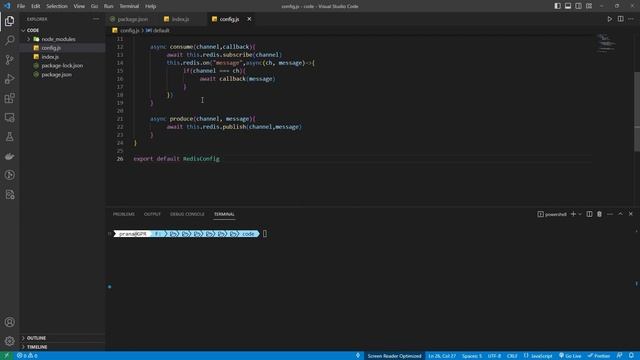The image size is (640, 360).
Task: Toggle Primary Side Bar visibility
Action: click(557, 6)
